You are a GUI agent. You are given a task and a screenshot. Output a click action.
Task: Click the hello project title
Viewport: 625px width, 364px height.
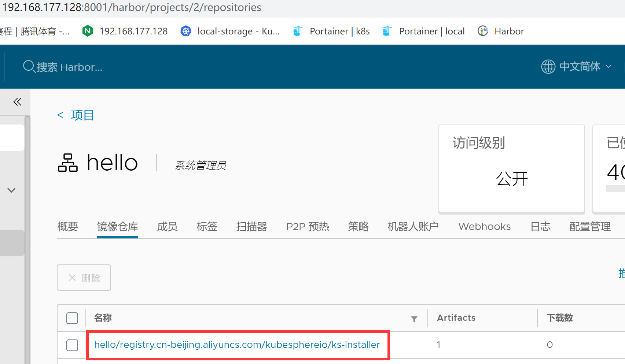pos(113,163)
